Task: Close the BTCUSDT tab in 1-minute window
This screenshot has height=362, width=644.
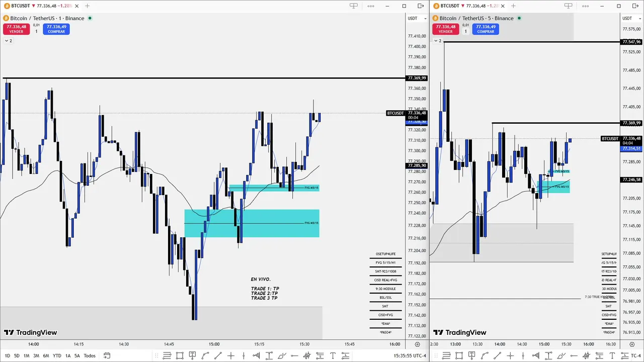Action: [x=77, y=6]
